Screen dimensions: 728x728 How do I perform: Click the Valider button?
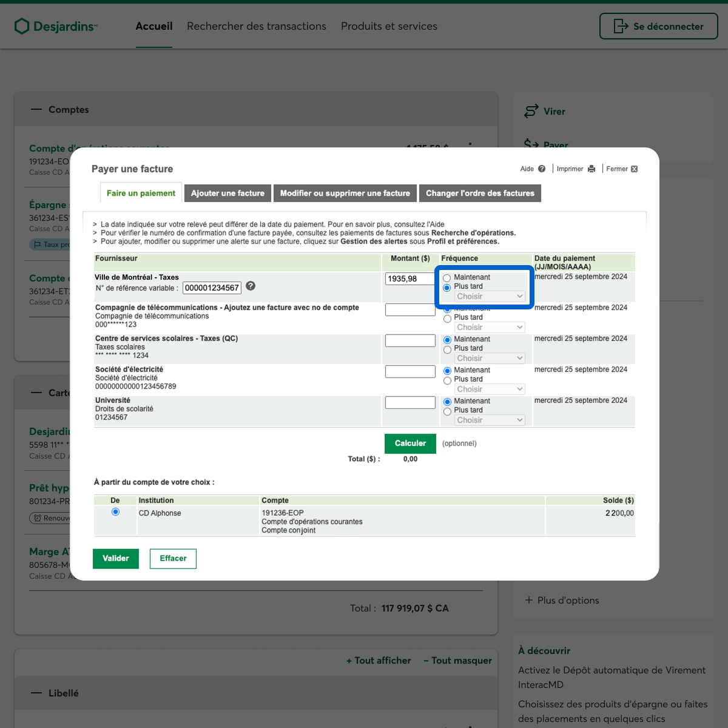tap(116, 559)
